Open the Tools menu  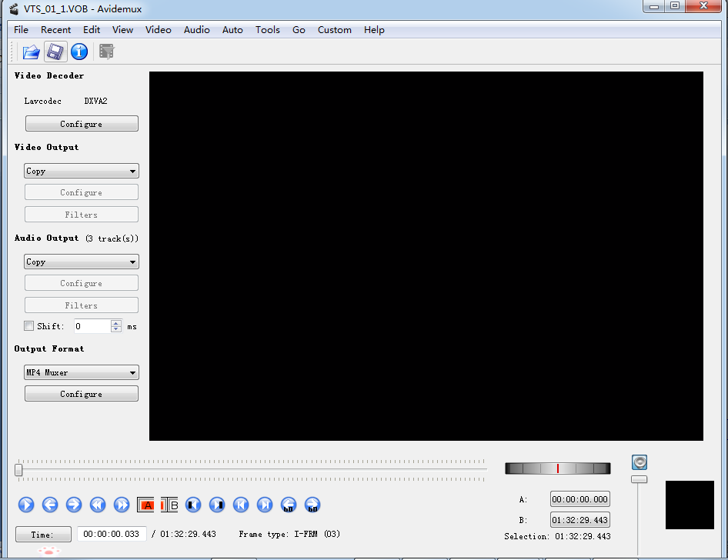click(x=268, y=30)
